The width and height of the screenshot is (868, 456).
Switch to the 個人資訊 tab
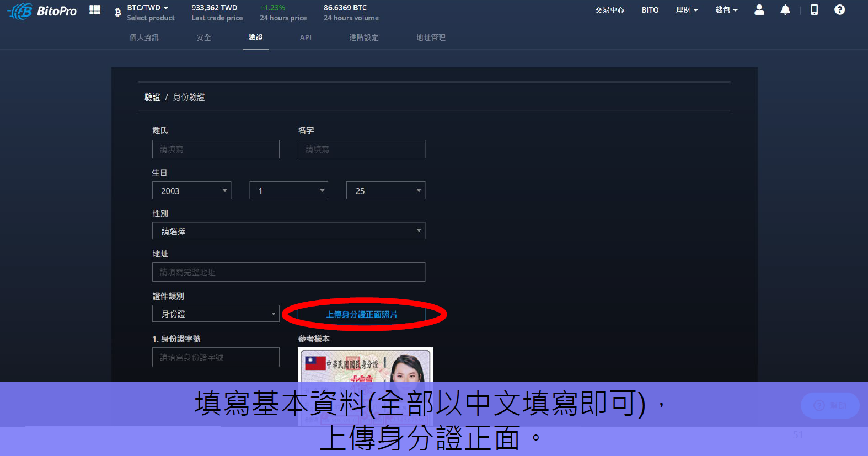click(x=144, y=37)
